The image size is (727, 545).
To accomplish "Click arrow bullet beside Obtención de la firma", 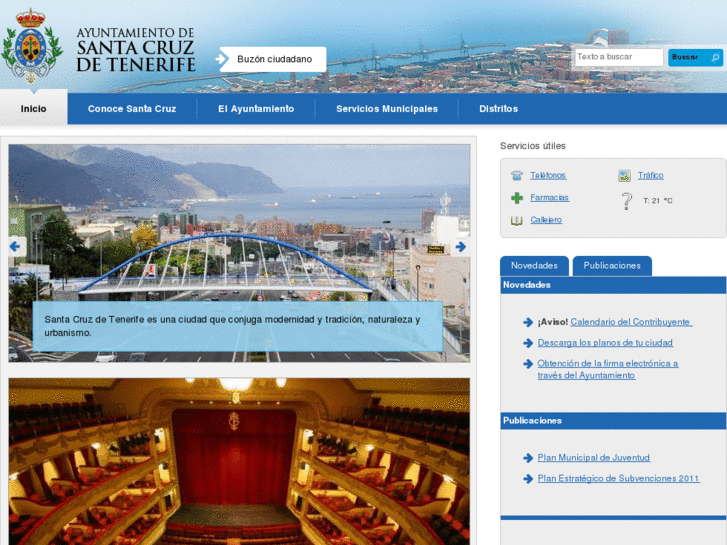I will (x=528, y=364).
